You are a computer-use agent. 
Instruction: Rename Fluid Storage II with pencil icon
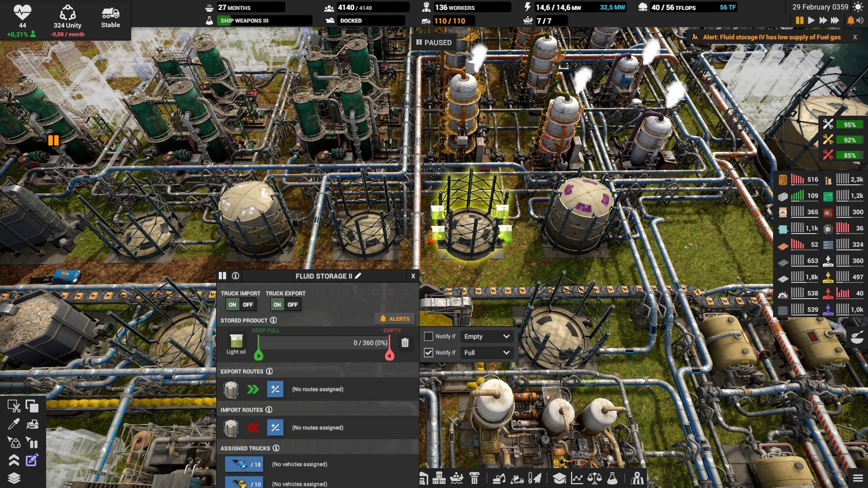(359, 276)
